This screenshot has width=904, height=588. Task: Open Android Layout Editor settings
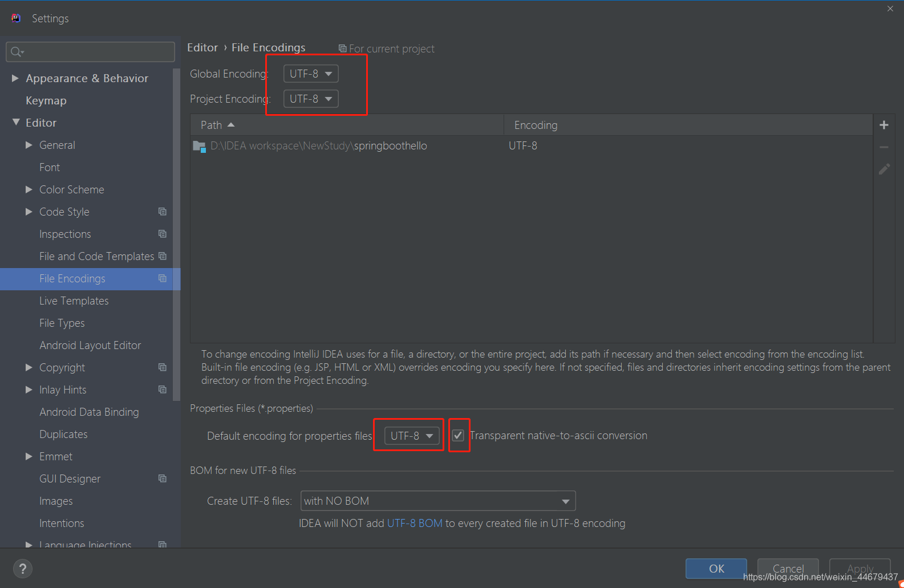pyautogui.click(x=90, y=345)
